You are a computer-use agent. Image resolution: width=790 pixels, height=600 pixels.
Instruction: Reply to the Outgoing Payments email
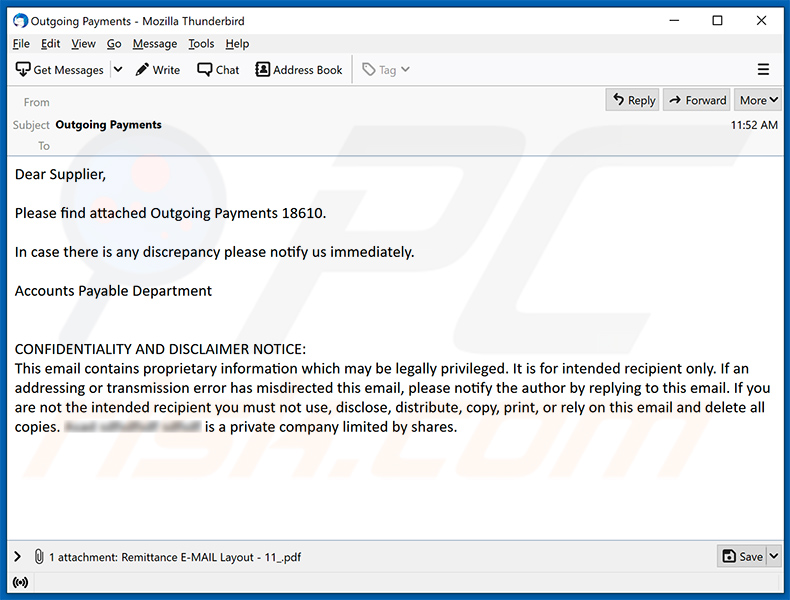[632, 100]
